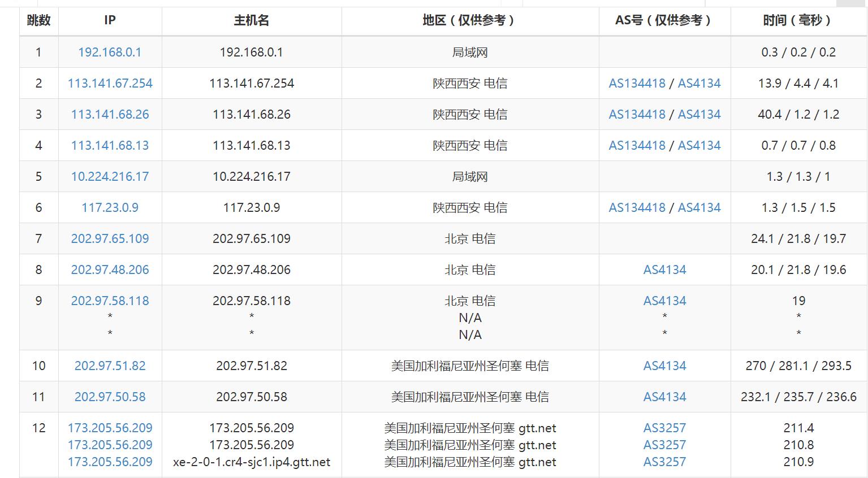Open the blue 202.97.50.58 IP link
The image size is (868, 478).
[110, 397]
